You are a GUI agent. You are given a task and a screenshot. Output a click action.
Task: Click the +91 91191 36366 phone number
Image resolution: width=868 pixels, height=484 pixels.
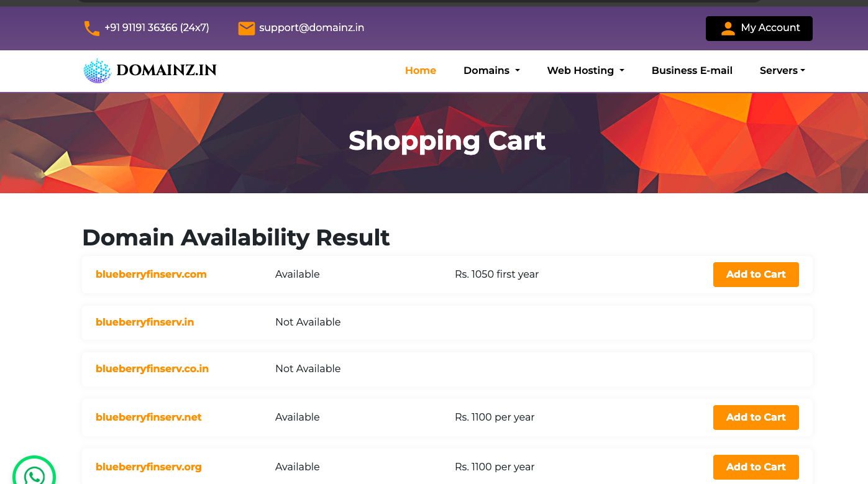coord(157,28)
